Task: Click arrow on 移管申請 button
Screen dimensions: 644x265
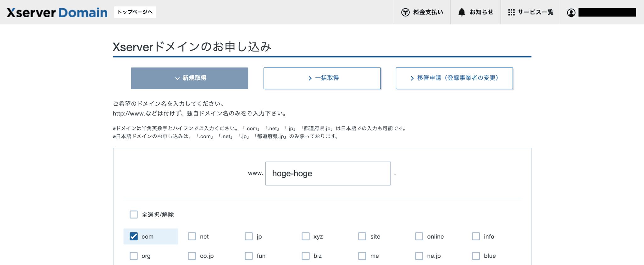Action: point(412,78)
